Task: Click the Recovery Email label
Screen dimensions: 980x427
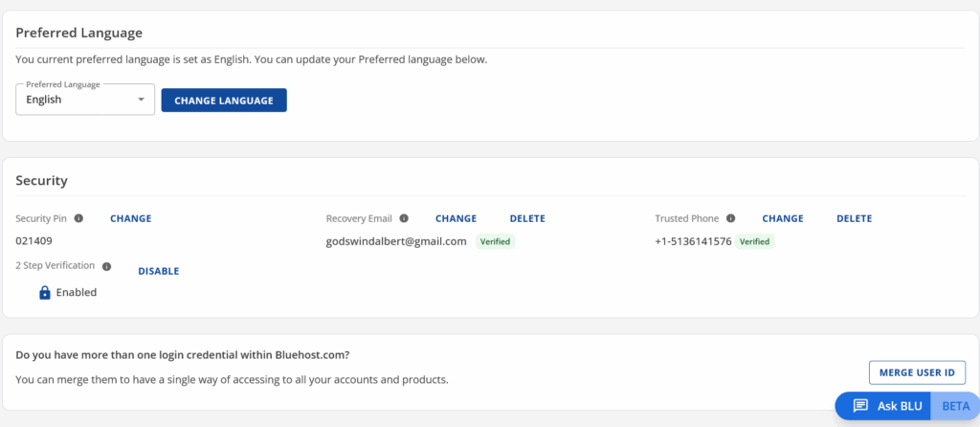Action: pos(359,218)
